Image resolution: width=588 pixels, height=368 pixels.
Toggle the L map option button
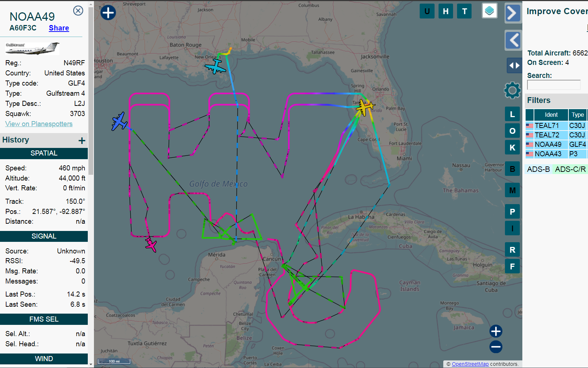[x=512, y=114]
